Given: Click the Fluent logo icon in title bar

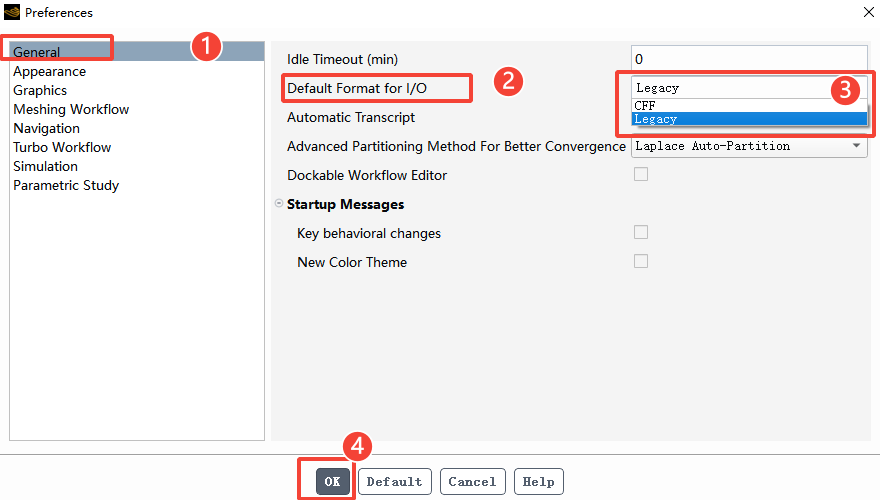Looking at the screenshot, I should (12, 12).
